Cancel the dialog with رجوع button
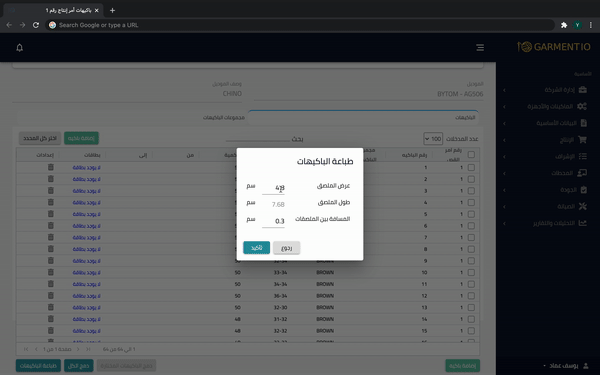This screenshot has width=600, height=375. point(287,248)
